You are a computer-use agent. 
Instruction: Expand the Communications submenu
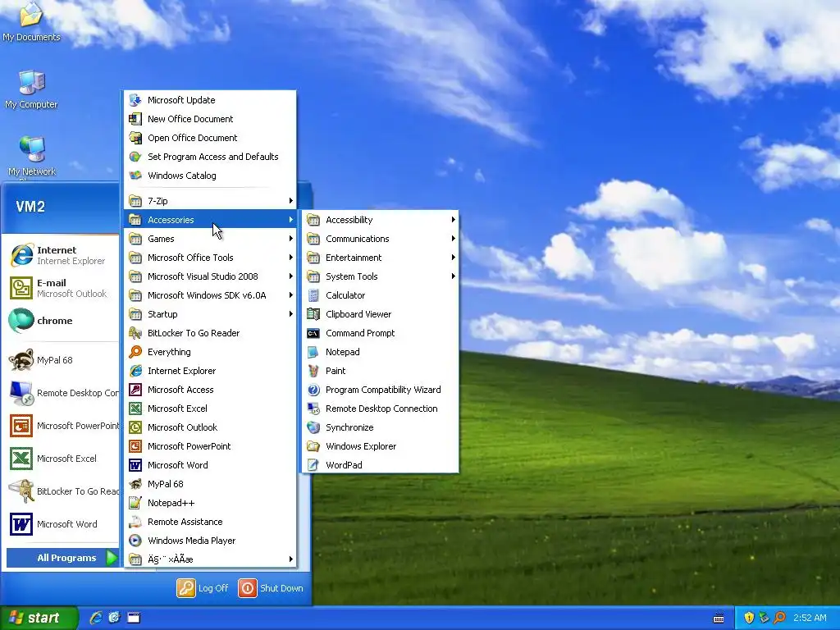tap(380, 239)
